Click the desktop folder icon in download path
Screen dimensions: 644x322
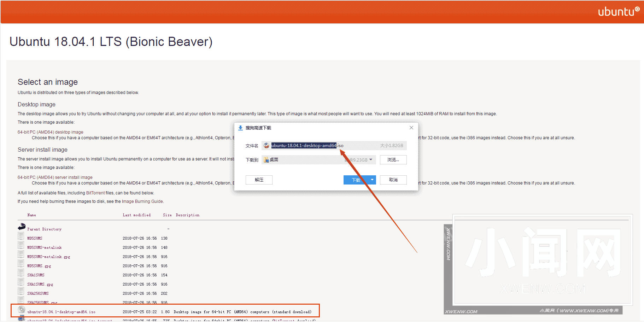click(x=266, y=160)
